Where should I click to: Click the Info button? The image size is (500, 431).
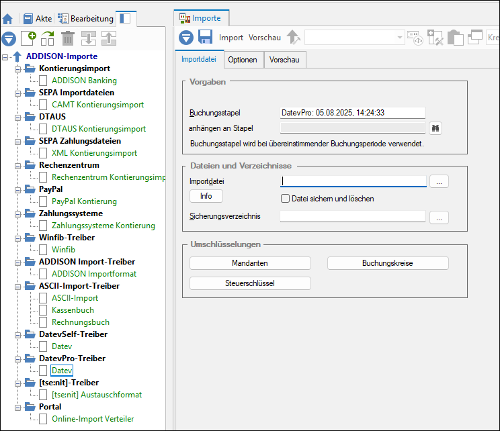pos(206,196)
